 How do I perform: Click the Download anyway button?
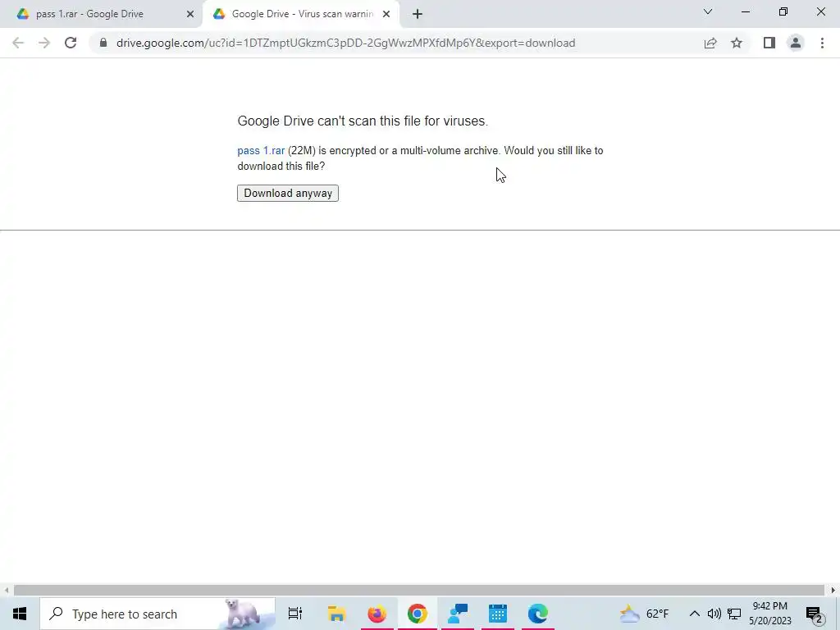288,194
